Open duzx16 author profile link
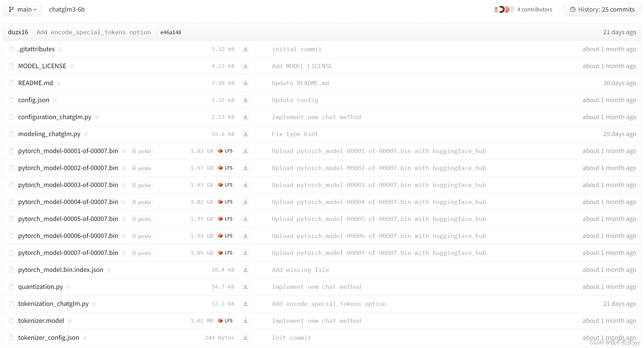The image size is (644, 348). pyautogui.click(x=18, y=32)
